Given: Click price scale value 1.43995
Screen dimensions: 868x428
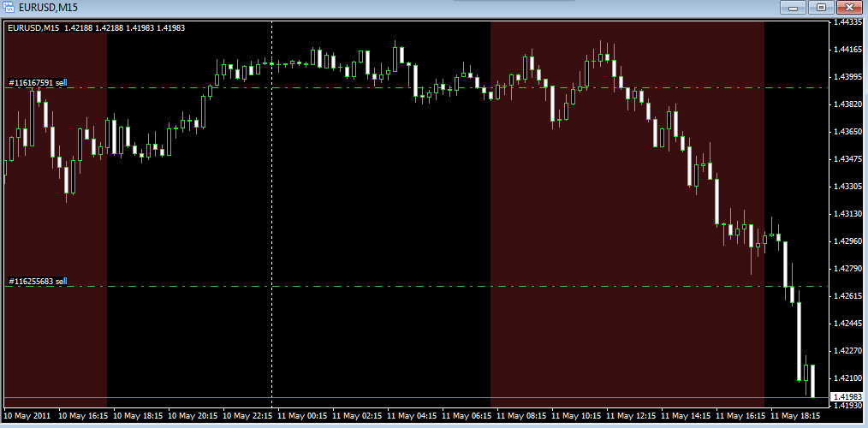Looking at the screenshot, I should point(847,77).
